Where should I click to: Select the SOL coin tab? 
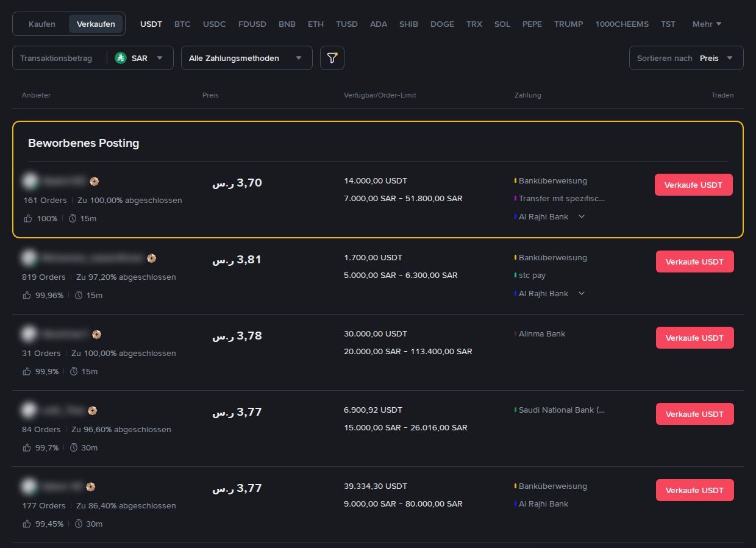(x=502, y=24)
